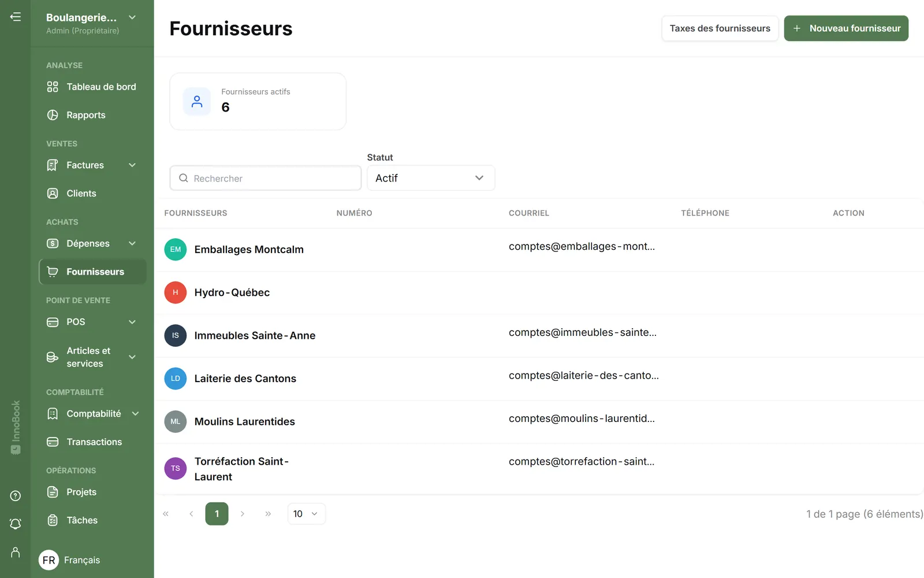Click the Immeubles Sainte-Anne IS avatar
Screen dimensions: 924x578
pos(176,336)
